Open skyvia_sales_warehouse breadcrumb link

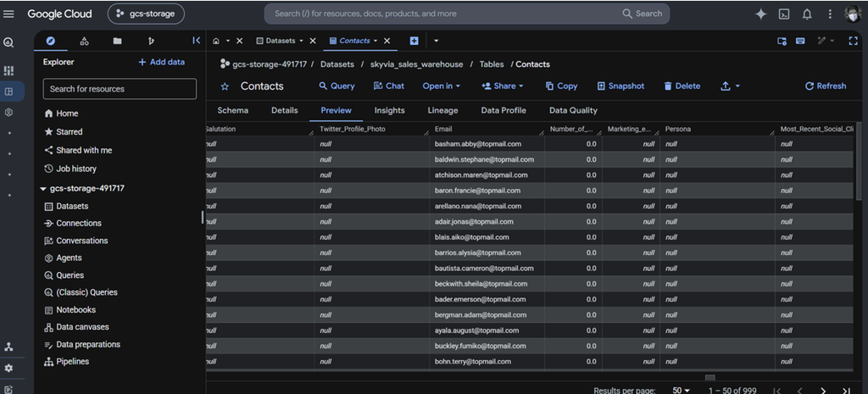(416, 64)
